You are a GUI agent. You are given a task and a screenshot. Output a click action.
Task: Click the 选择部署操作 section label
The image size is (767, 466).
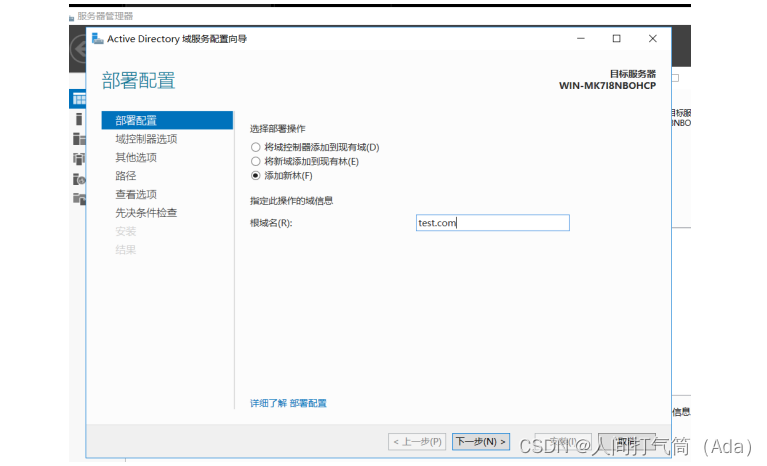coord(277,129)
